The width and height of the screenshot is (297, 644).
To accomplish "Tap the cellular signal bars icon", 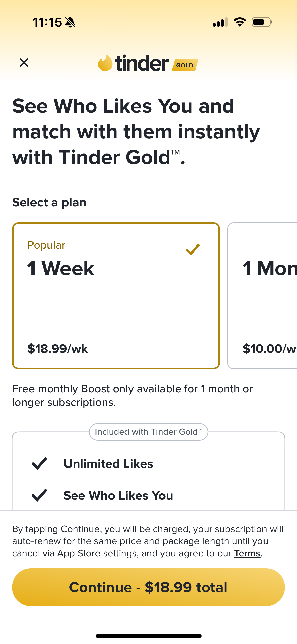I will click(x=220, y=22).
